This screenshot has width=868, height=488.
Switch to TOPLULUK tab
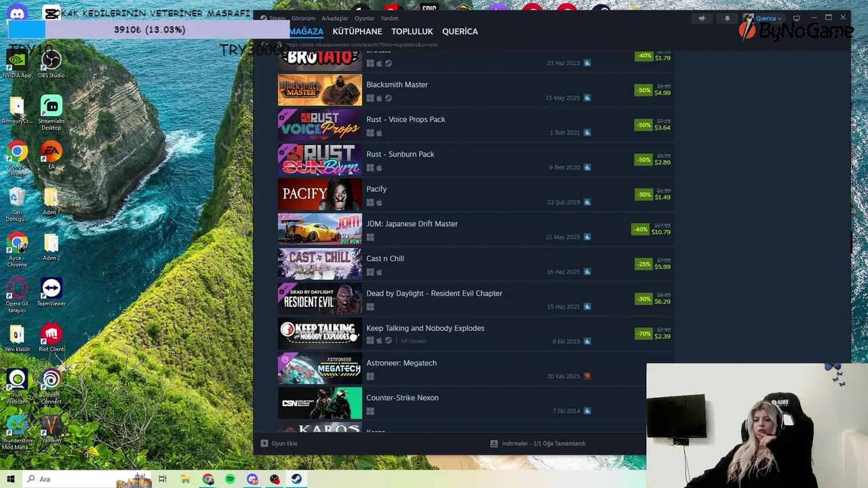pos(412,31)
